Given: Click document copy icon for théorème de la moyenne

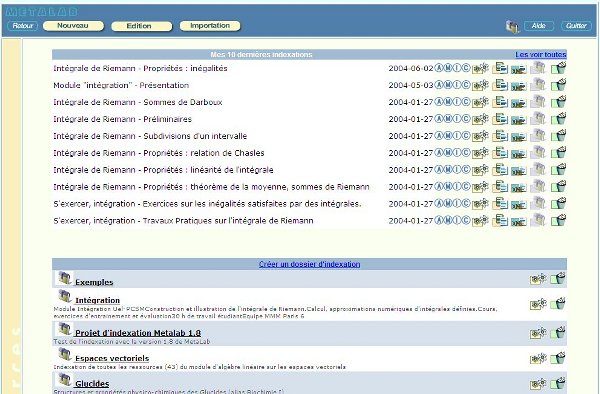Looking at the screenshot, I should pyautogui.click(x=500, y=186).
